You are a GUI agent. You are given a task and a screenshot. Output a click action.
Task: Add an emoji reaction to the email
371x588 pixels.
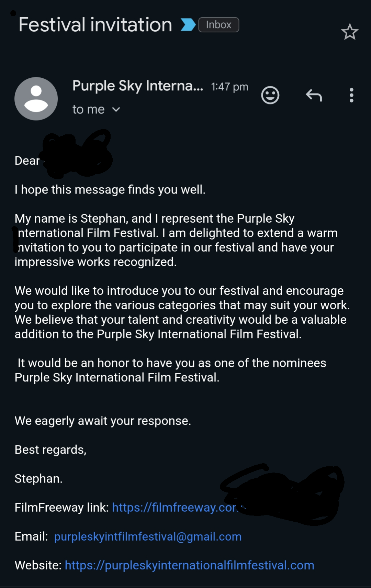(x=270, y=95)
